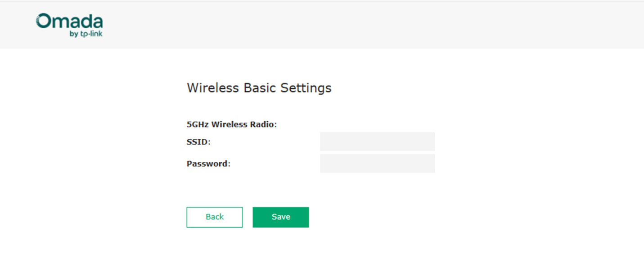Focus the Password input field

point(377,164)
